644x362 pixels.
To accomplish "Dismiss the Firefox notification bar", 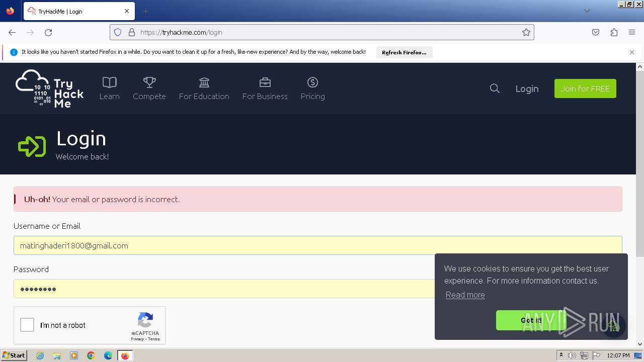I will point(632,52).
